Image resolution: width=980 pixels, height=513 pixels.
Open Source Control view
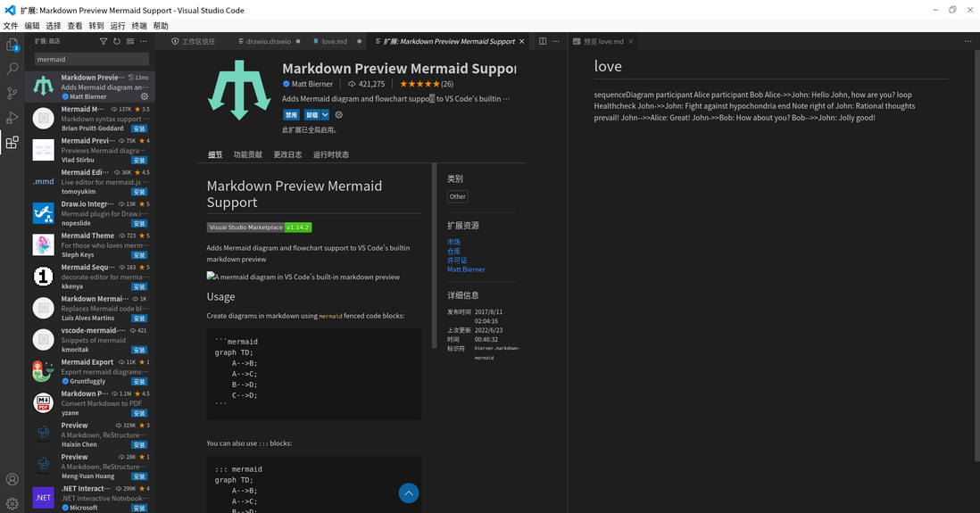point(12,93)
